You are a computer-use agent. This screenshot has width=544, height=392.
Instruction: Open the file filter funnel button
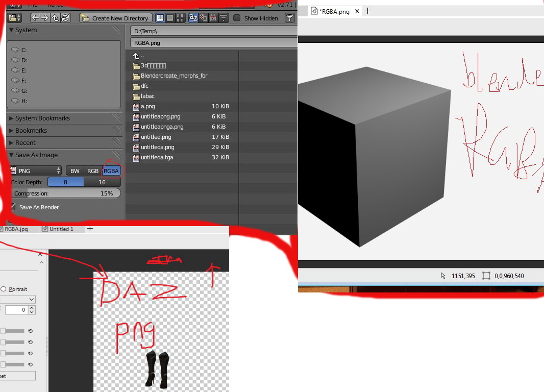click(x=289, y=18)
